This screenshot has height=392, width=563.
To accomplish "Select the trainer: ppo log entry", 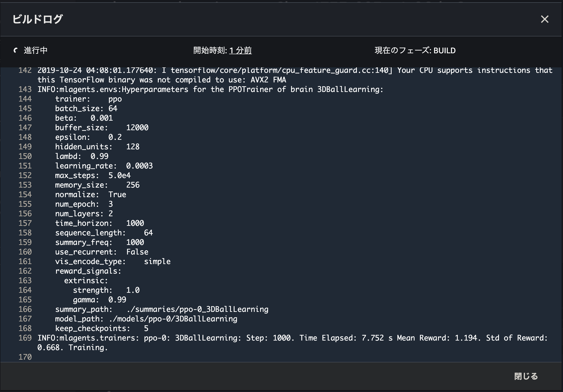I will coord(88,99).
